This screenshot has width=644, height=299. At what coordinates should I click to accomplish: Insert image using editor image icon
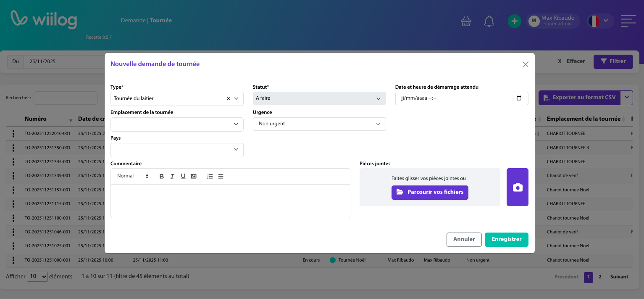(x=194, y=176)
